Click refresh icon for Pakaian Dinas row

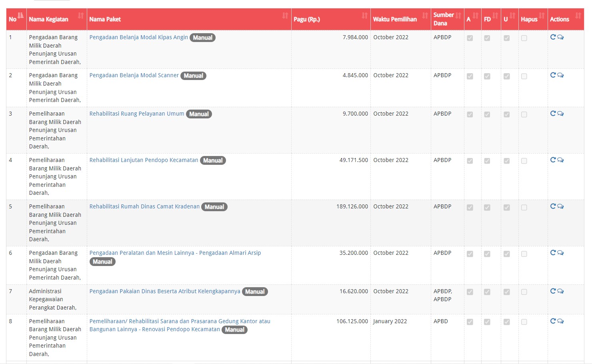pos(553,291)
